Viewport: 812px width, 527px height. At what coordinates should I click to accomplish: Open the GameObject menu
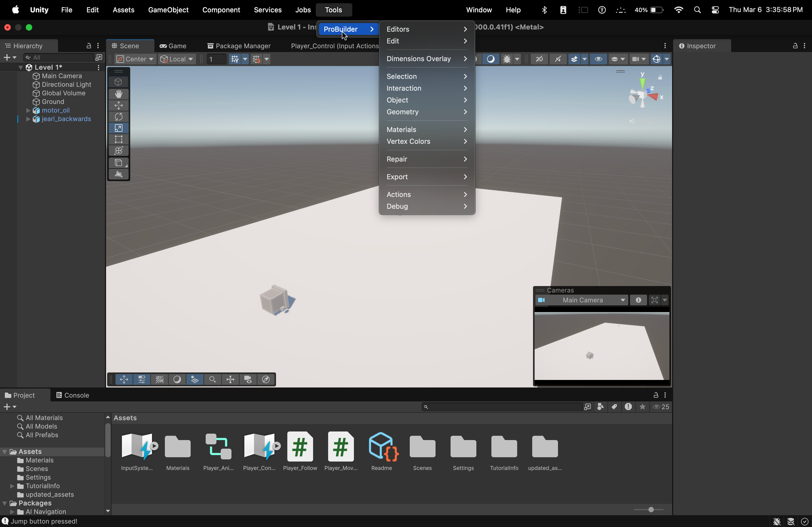click(168, 10)
